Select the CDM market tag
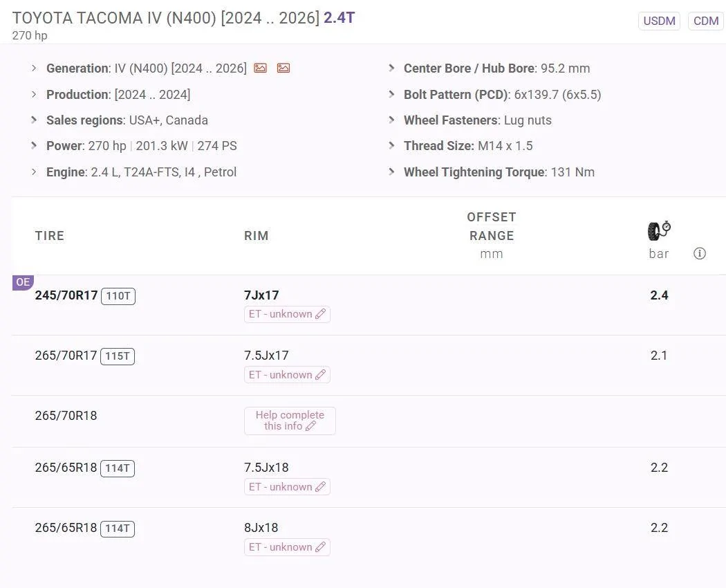 click(x=705, y=21)
